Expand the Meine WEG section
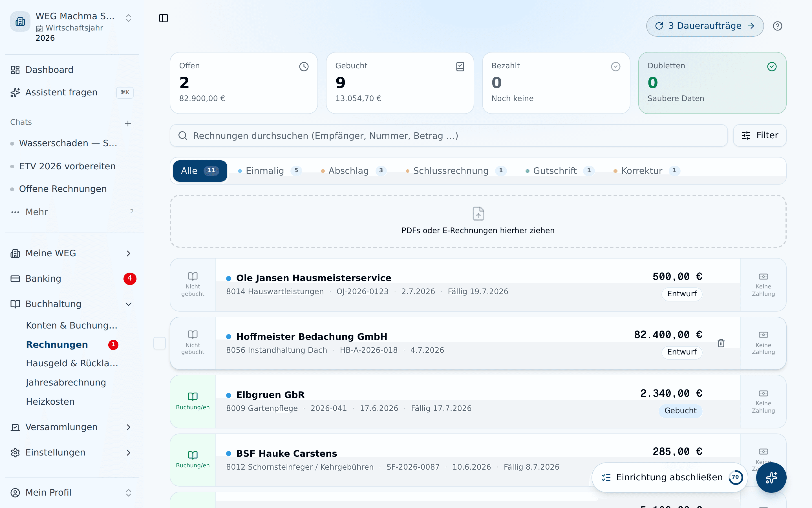Image resolution: width=812 pixels, height=508 pixels. (72, 253)
